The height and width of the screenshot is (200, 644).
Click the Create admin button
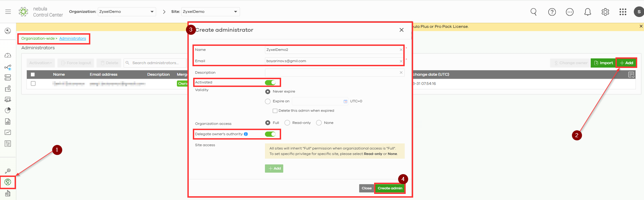coord(390,188)
